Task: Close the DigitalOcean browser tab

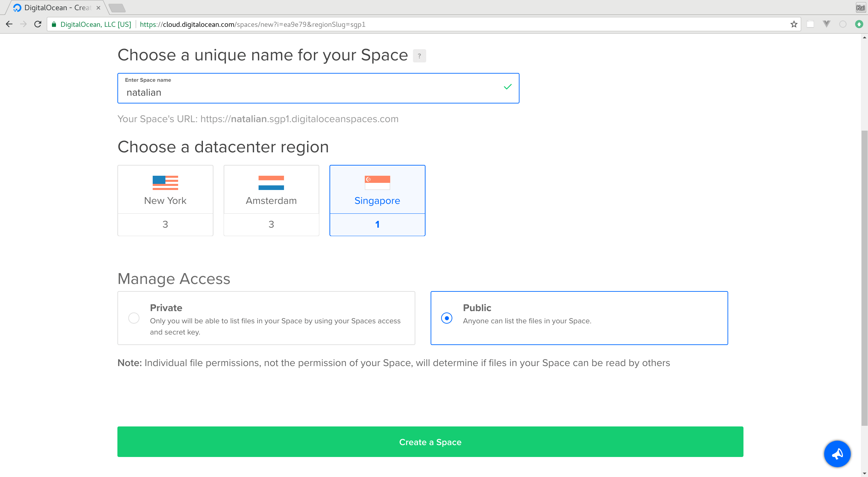Action: coord(98,7)
